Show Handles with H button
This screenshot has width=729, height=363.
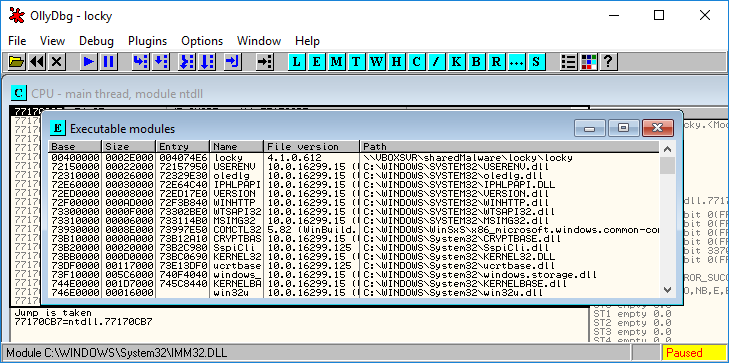[397, 61]
